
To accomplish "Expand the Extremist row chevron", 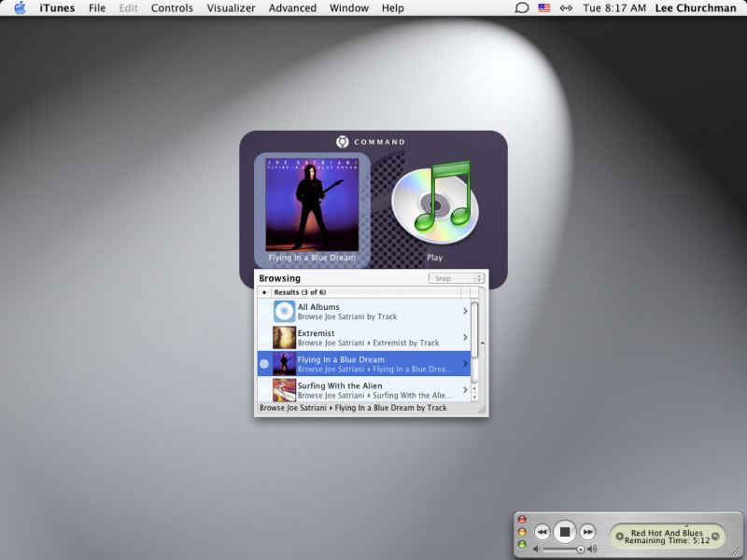I will click(465, 338).
